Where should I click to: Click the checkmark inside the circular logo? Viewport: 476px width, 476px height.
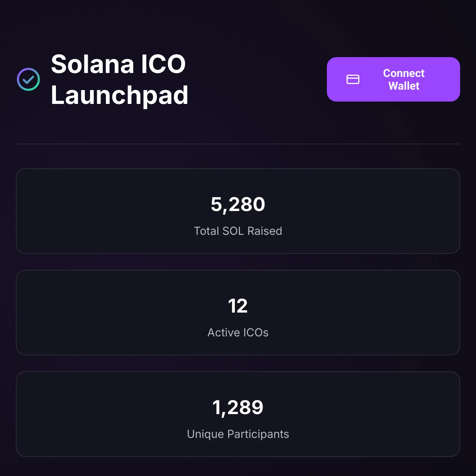point(28,79)
